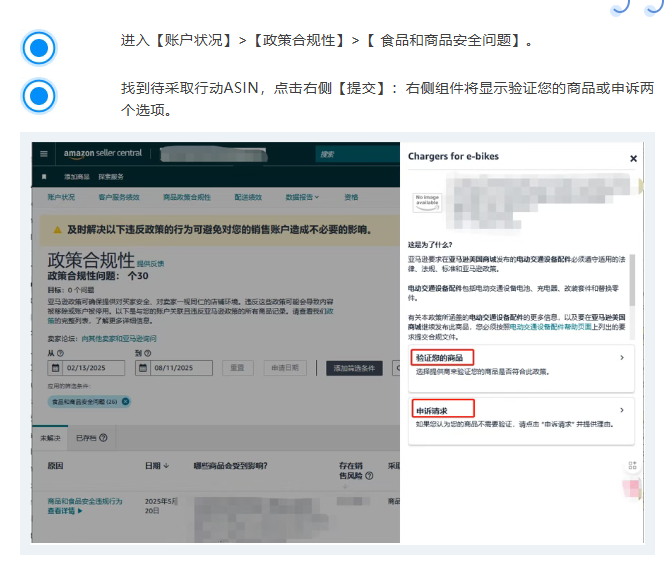Click the 08/11/2025 end date field
Image resolution: width=669 pixels, height=565 pixels.
point(174,368)
